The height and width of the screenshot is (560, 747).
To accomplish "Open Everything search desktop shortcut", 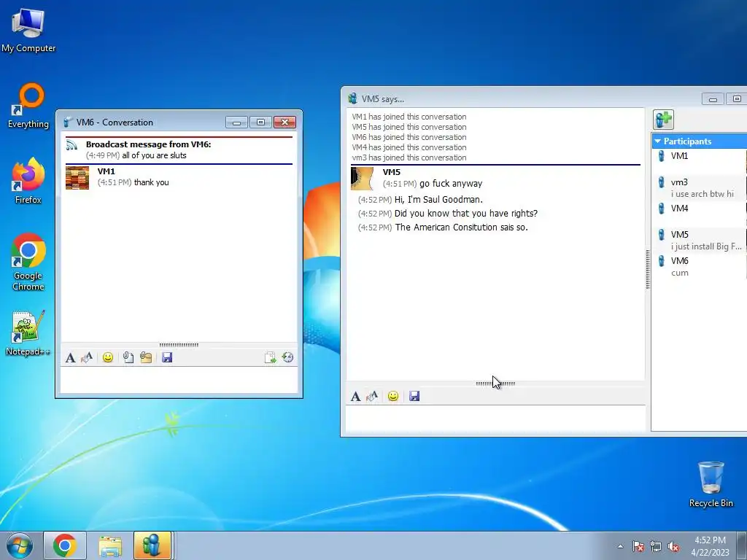I will (28, 106).
